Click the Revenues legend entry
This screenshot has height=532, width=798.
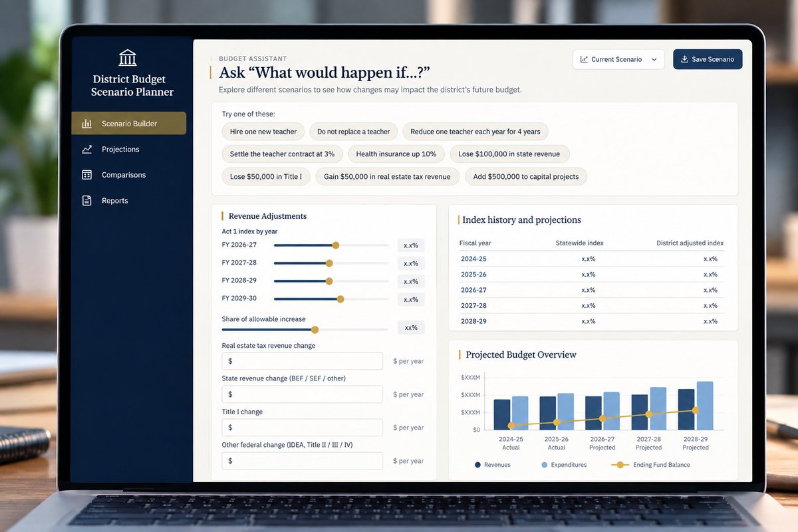coord(493,465)
